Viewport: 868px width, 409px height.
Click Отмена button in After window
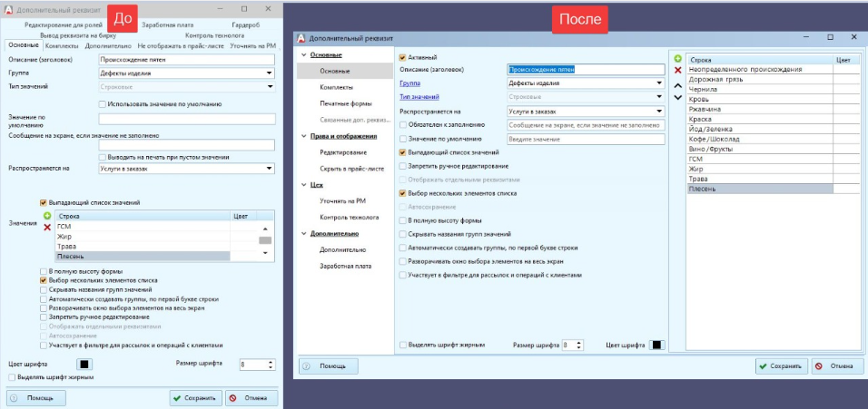[x=837, y=365]
